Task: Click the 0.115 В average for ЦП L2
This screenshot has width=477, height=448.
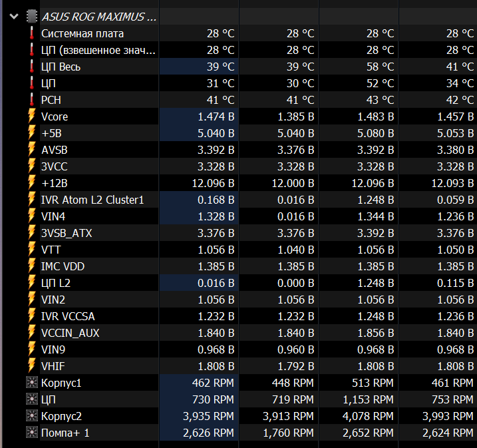Action: [x=456, y=283]
